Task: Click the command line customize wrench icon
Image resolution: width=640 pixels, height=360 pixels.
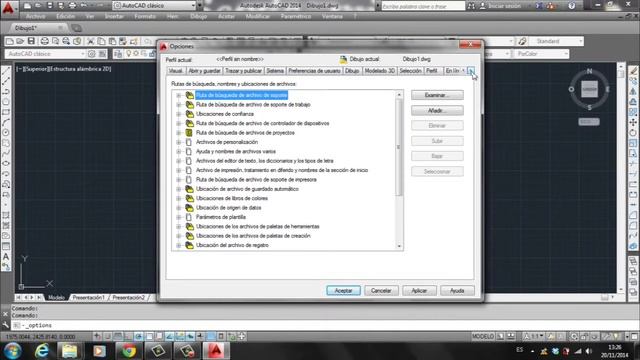Action: (5, 325)
